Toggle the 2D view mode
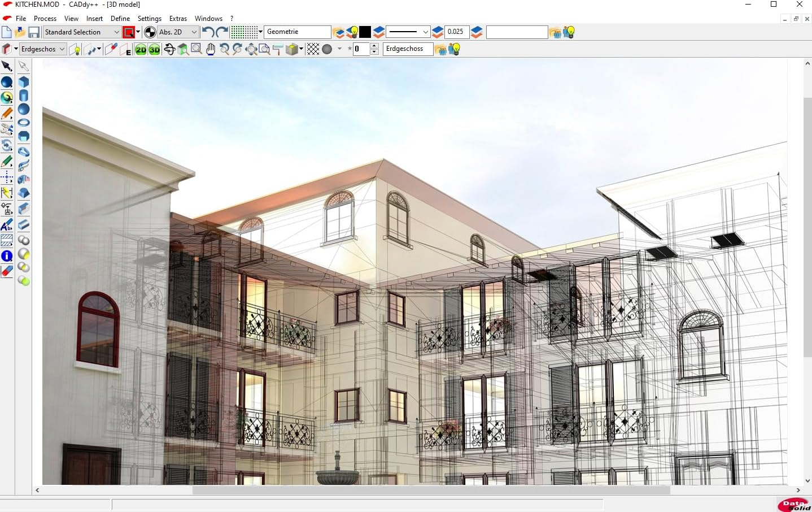This screenshot has height=512, width=812. click(141, 49)
